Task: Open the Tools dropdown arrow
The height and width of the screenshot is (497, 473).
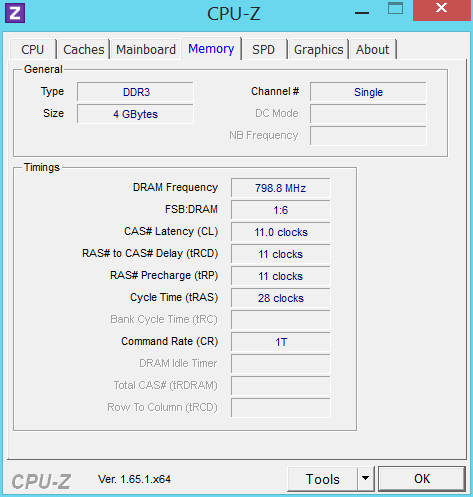Action: coord(366,479)
